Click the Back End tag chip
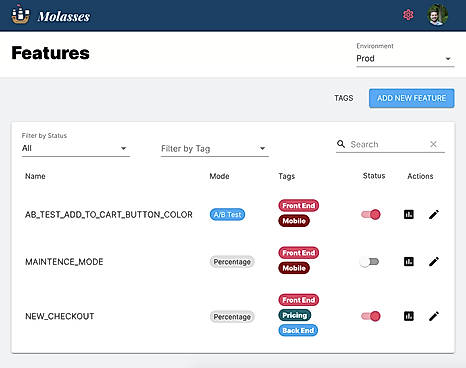 tap(298, 330)
